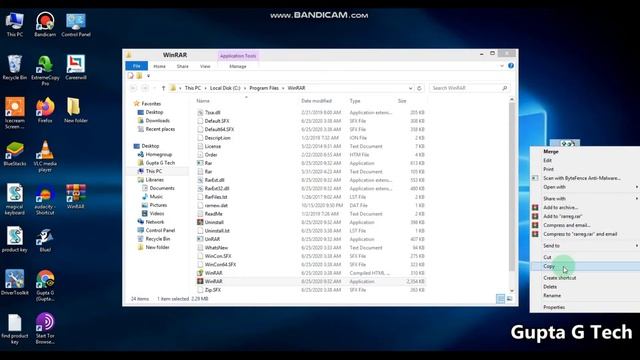Select the Firefox desktop shortcut

coord(45,111)
